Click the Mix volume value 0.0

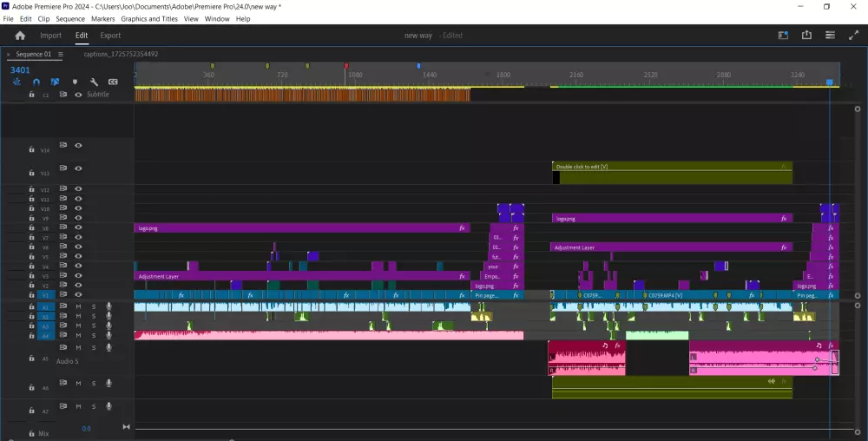[86, 429]
